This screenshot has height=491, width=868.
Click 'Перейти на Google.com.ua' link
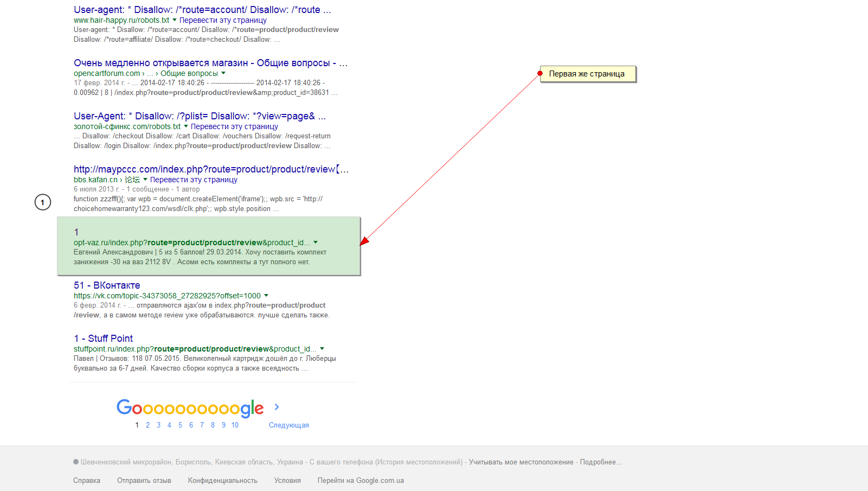click(x=361, y=481)
